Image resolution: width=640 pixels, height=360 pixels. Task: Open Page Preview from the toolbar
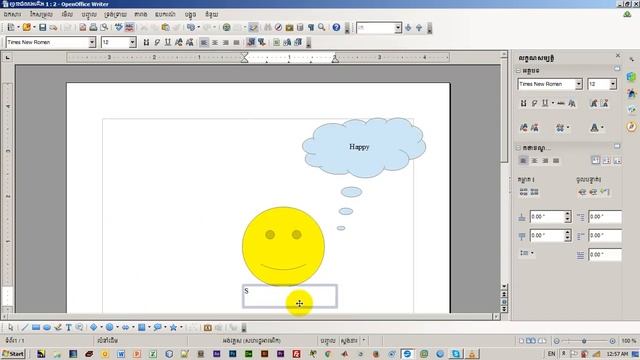tap(104, 27)
